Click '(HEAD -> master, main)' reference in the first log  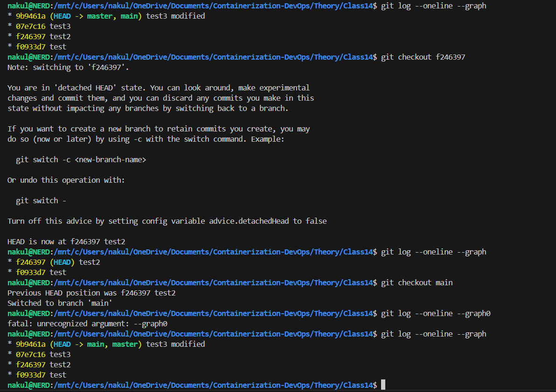click(96, 16)
